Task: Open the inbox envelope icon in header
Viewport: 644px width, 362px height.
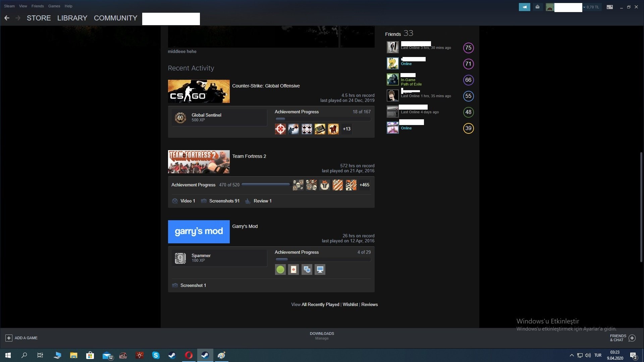Action: tap(537, 7)
